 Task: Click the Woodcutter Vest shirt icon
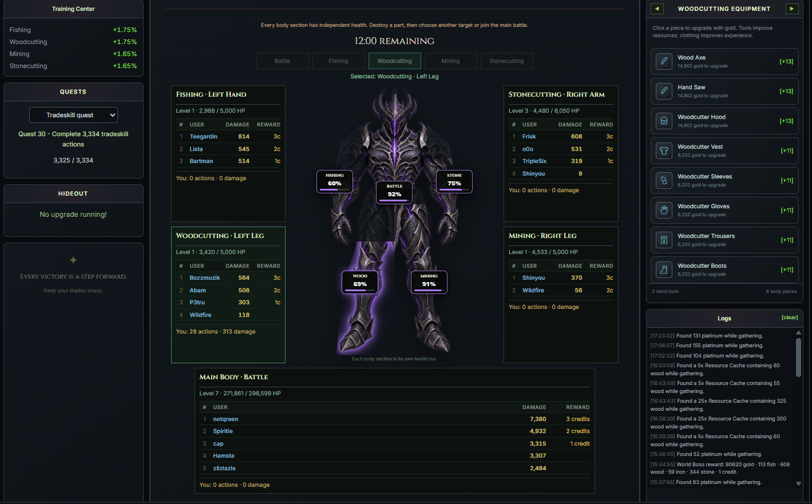coord(664,150)
